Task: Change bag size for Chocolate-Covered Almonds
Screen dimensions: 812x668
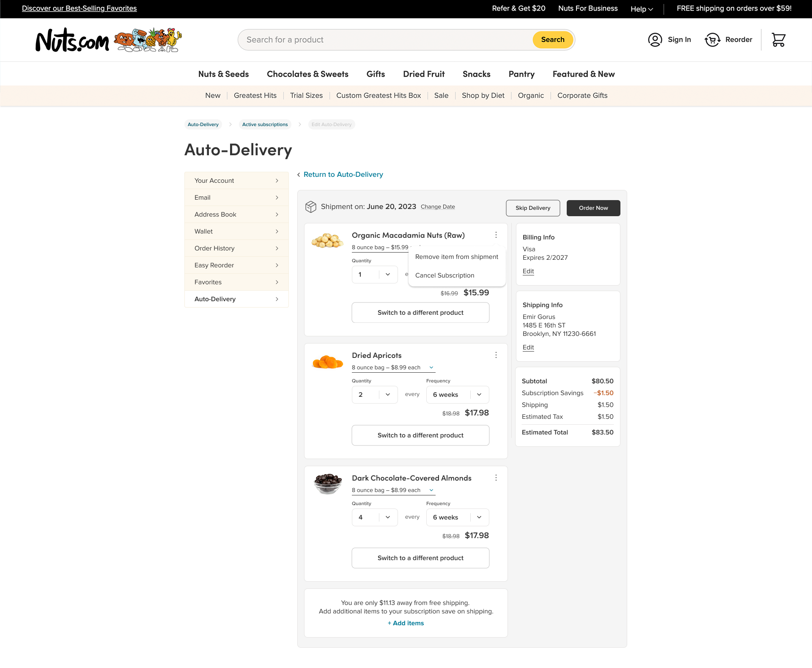Action: pos(393,490)
